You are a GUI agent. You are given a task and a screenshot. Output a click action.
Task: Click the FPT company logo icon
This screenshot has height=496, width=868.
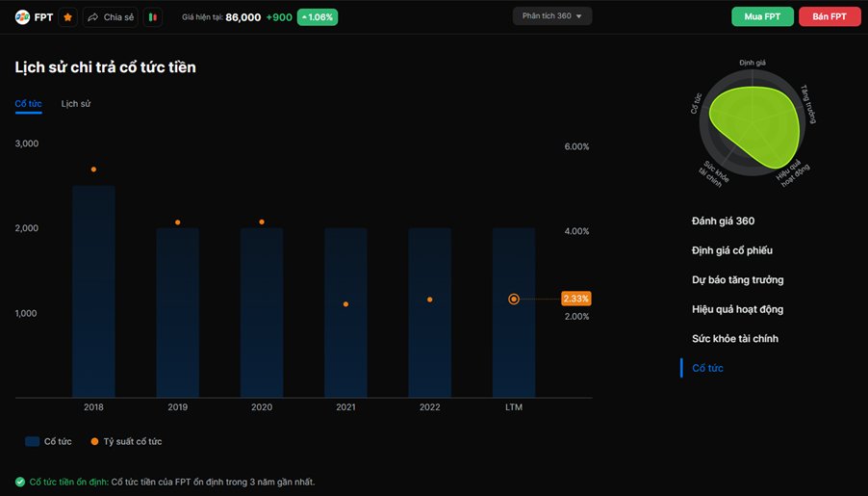[22, 17]
